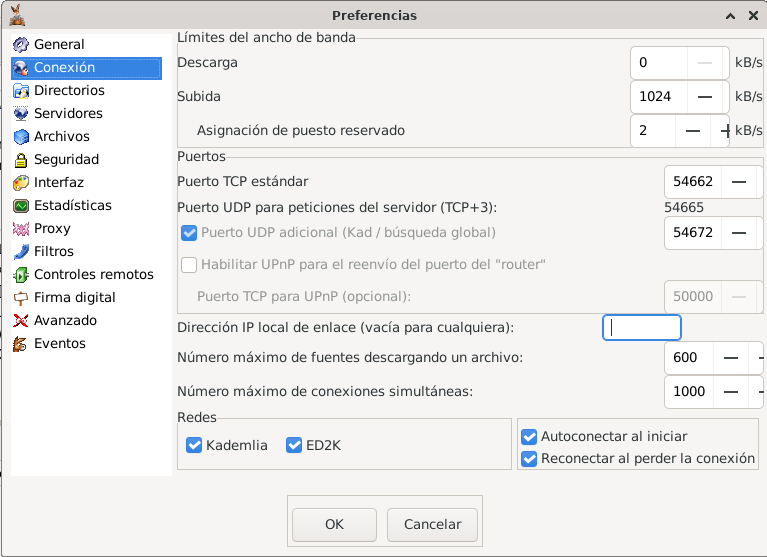Confirm settings with the OK button
Viewport: 767px width, 557px height.
click(x=335, y=525)
